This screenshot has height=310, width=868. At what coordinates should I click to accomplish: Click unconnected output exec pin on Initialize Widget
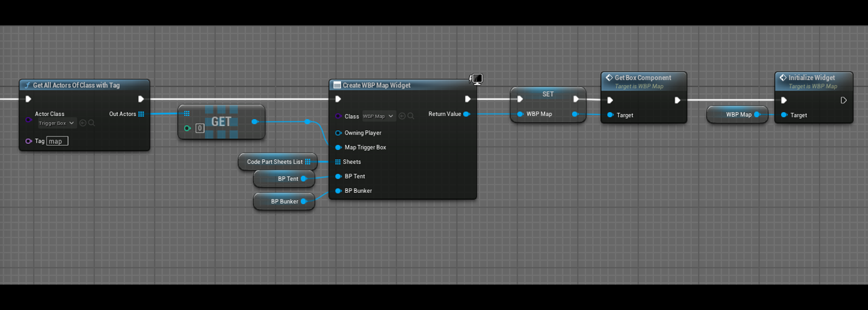point(843,100)
